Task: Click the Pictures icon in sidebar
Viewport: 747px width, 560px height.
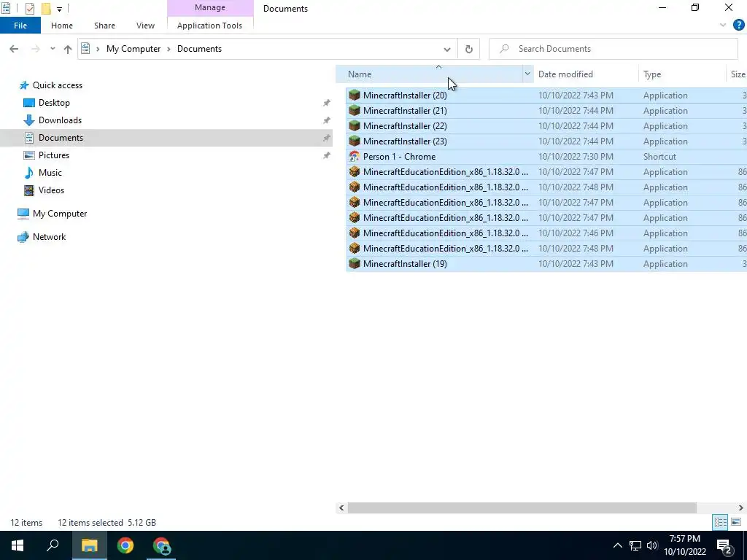Action: [29, 155]
